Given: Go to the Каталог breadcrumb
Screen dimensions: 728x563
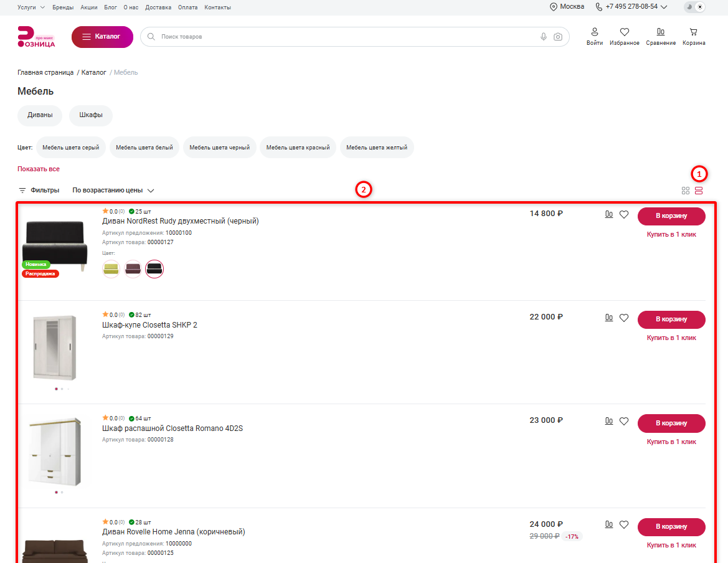Looking at the screenshot, I should 94,72.
